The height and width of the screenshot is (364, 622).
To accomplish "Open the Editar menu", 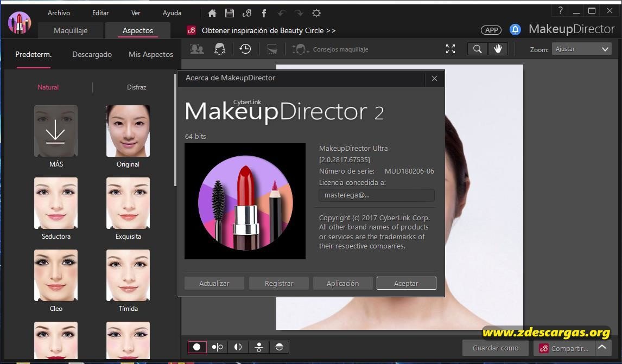I will click(100, 13).
